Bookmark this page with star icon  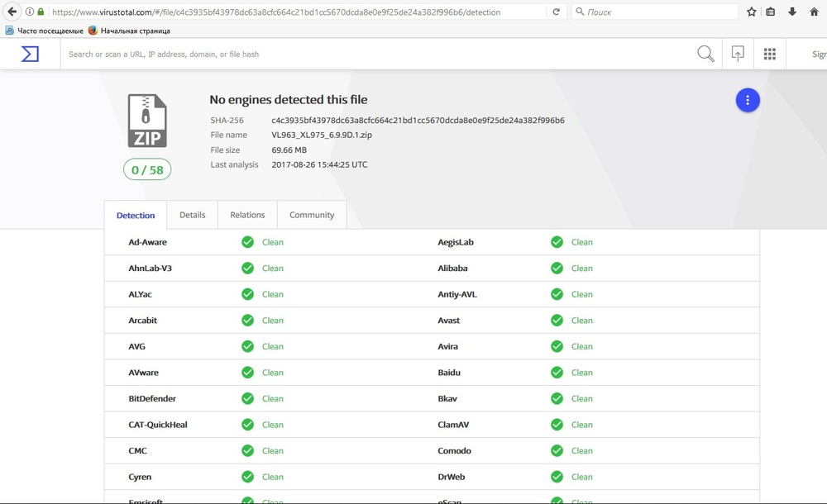[752, 12]
